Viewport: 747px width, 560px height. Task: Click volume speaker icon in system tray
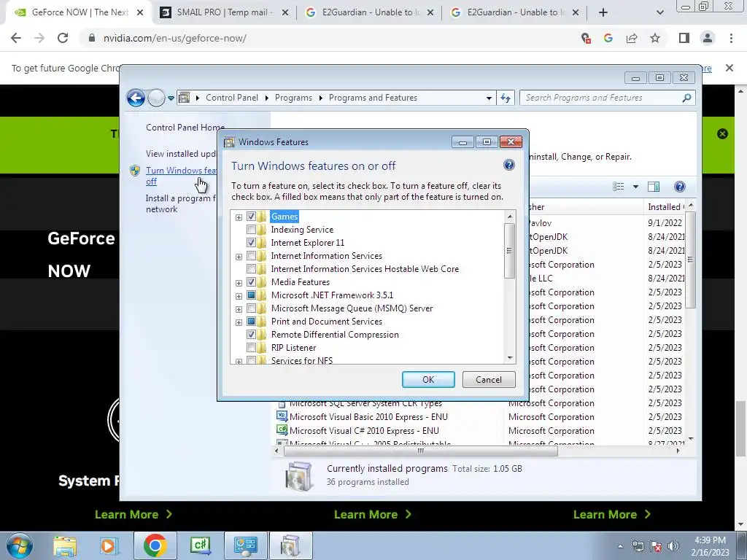click(x=673, y=545)
